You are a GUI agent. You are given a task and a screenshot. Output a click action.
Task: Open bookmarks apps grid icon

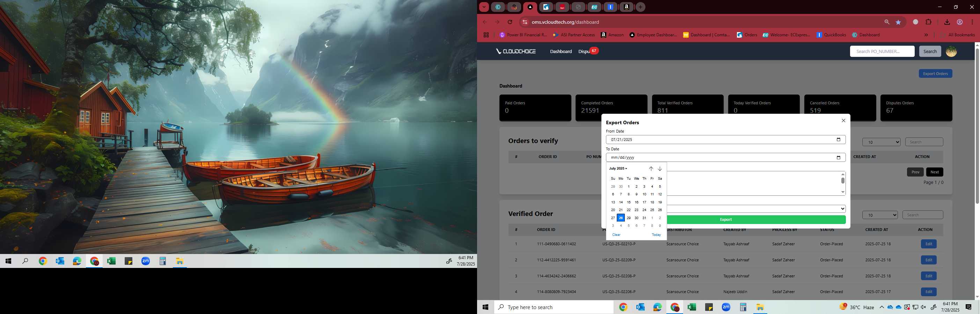click(x=486, y=35)
